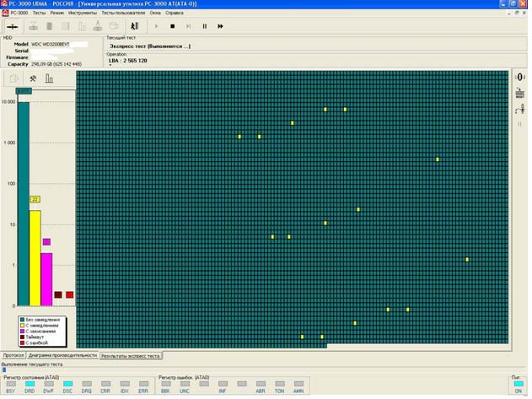Switch to the Диаграмма производительности tab
Viewport: 532px width, 399px height.
point(62,355)
